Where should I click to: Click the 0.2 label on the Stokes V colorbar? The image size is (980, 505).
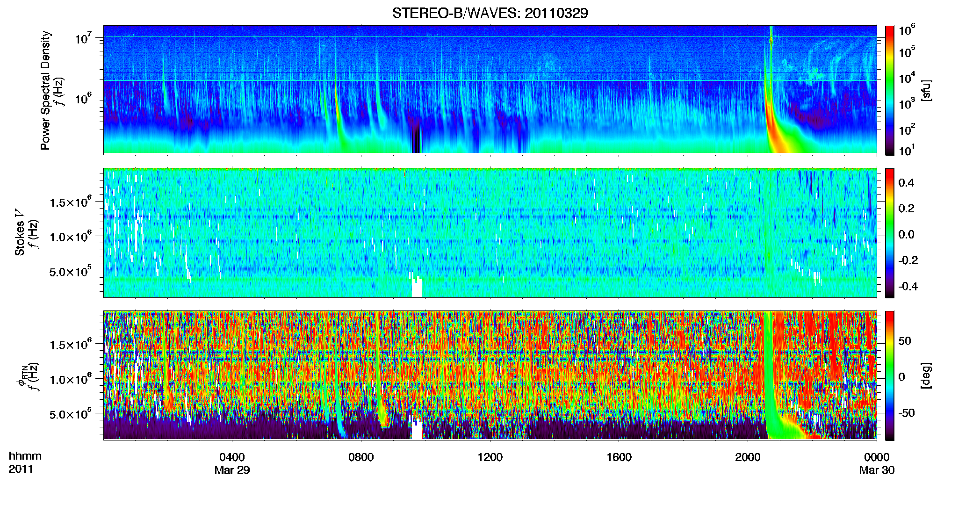(x=906, y=208)
